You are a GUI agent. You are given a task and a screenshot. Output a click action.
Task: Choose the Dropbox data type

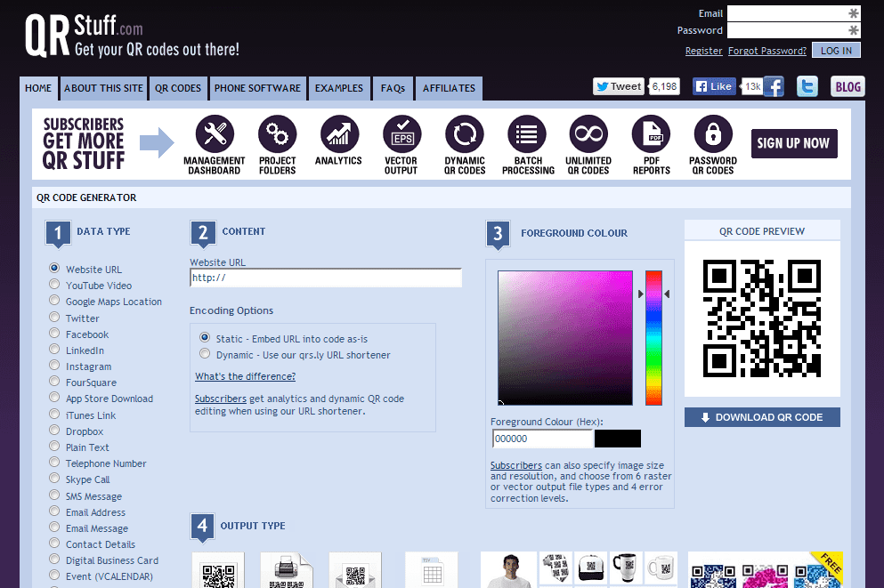54,431
